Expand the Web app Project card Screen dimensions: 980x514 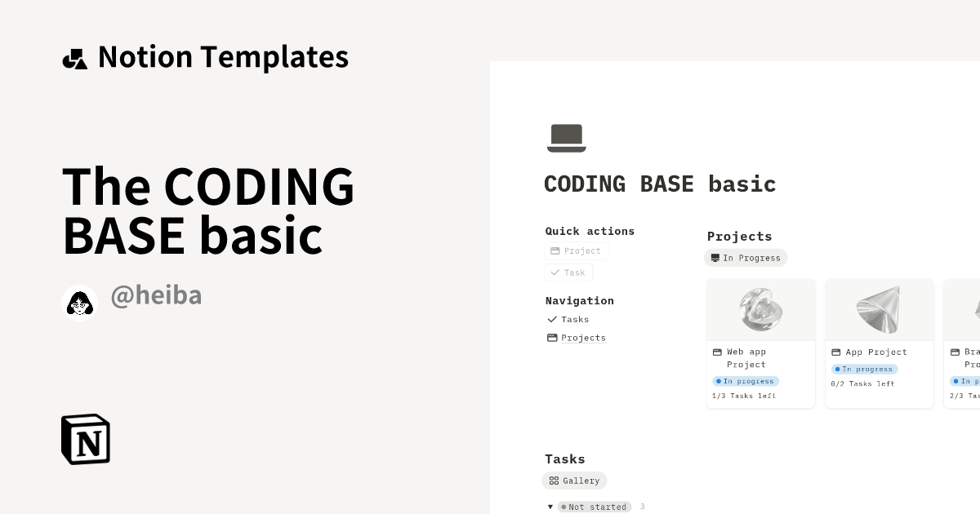(x=760, y=343)
